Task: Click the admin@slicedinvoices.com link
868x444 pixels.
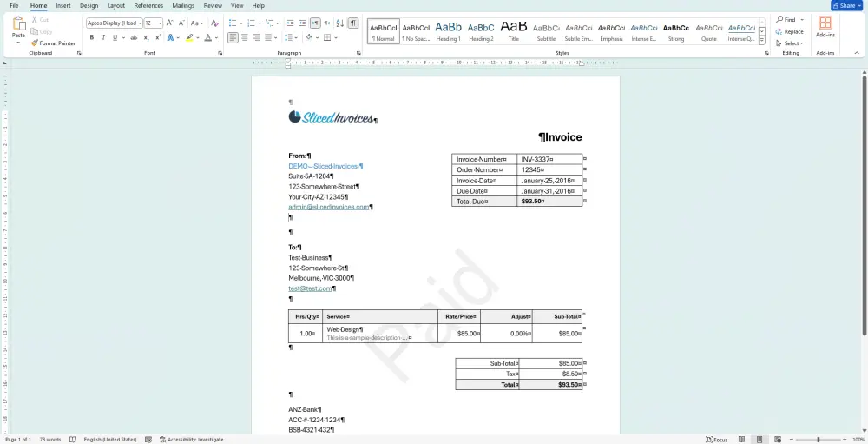Action: point(328,207)
